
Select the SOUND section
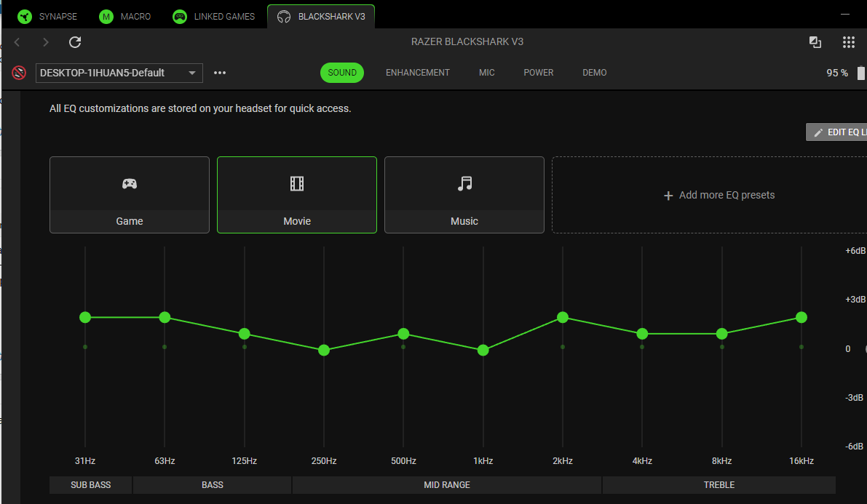(341, 73)
